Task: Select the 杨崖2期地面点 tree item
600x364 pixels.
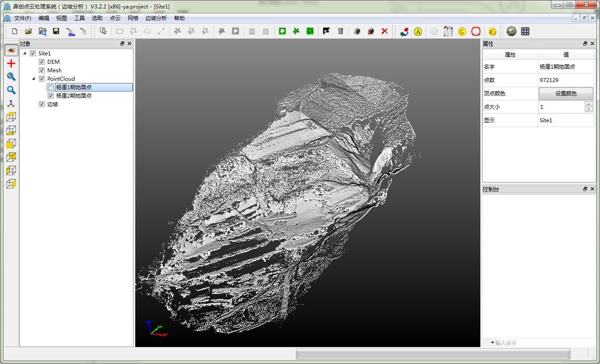Action: tap(74, 96)
